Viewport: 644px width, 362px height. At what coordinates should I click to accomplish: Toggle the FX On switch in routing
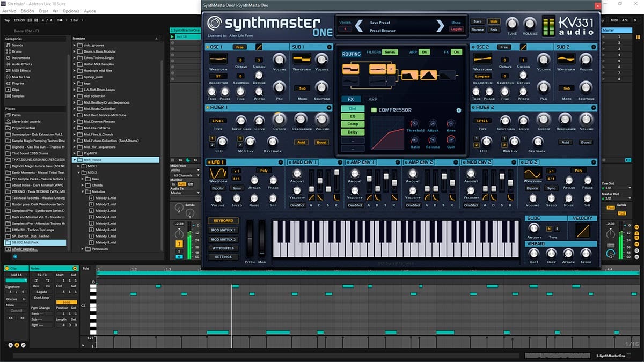pos(456,52)
